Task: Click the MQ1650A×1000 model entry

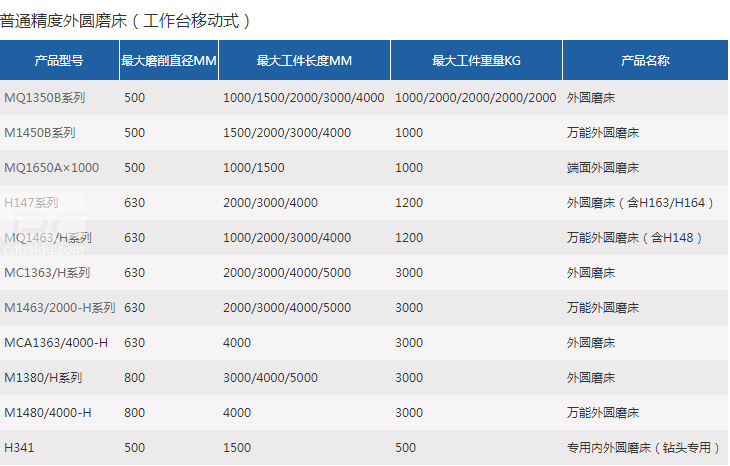Action: coord(52,168)
